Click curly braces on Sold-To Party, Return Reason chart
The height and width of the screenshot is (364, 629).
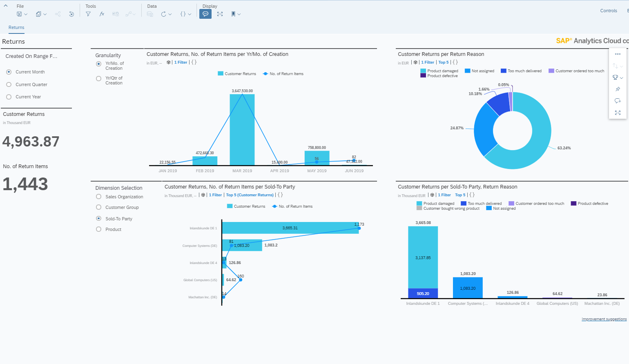pos(472,195)
